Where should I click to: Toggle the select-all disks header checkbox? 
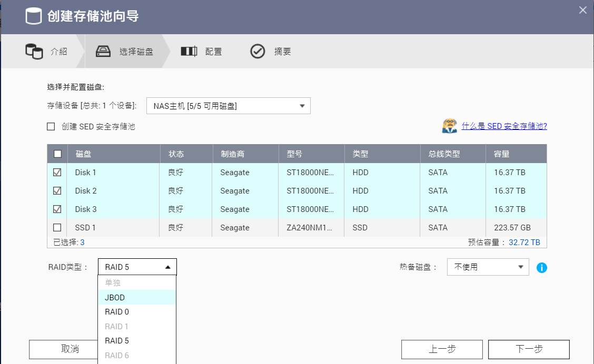(x=57, y=154)
